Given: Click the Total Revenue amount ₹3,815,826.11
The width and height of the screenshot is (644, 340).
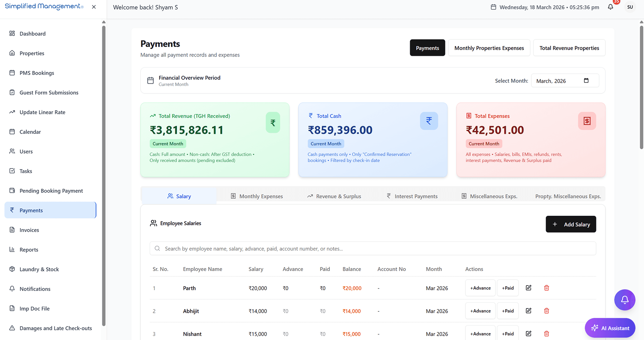Looking at the screenshot, I should coord(187,130).
